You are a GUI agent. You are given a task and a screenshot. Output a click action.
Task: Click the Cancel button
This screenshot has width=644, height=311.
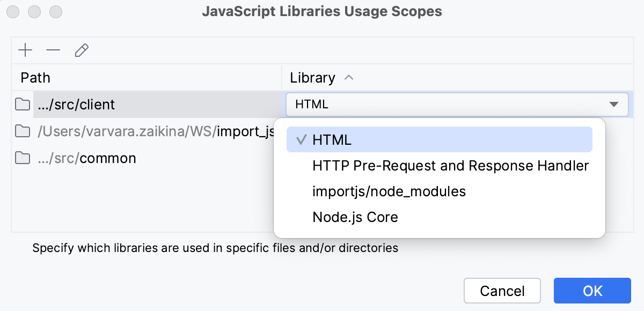coord(502,291)
